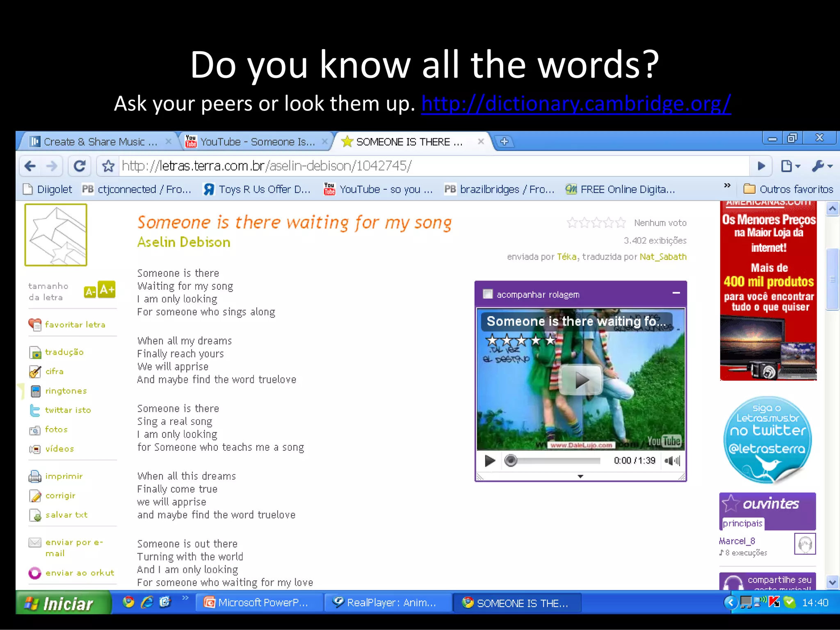Open the Iniciar Start menu
Screen dimensions: 840x630
[63, 603]
